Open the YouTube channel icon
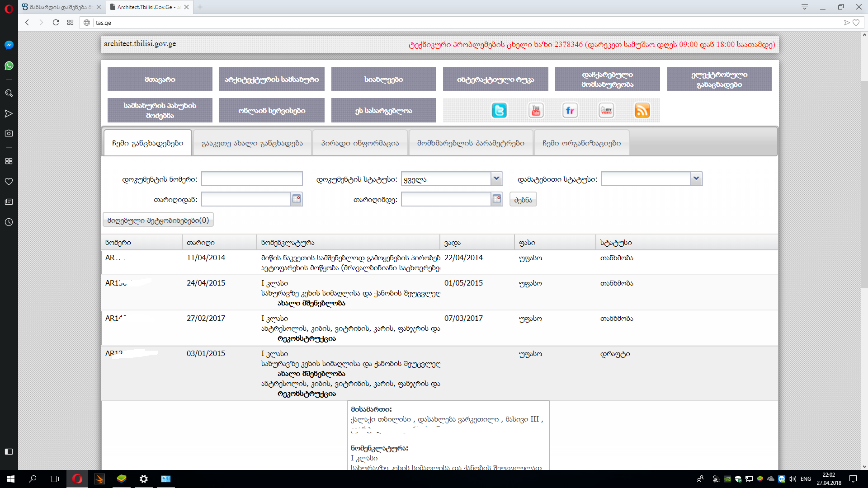868x488 pixels. (x=536, y=110)
